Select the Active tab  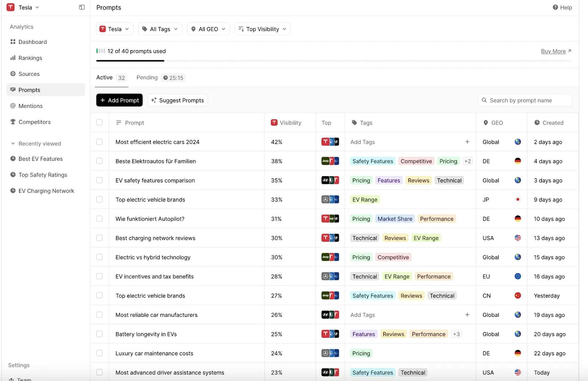[104, 77]
